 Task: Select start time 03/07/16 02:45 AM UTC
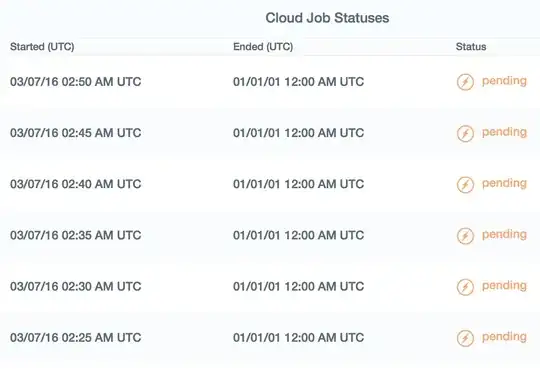(75, 133)
